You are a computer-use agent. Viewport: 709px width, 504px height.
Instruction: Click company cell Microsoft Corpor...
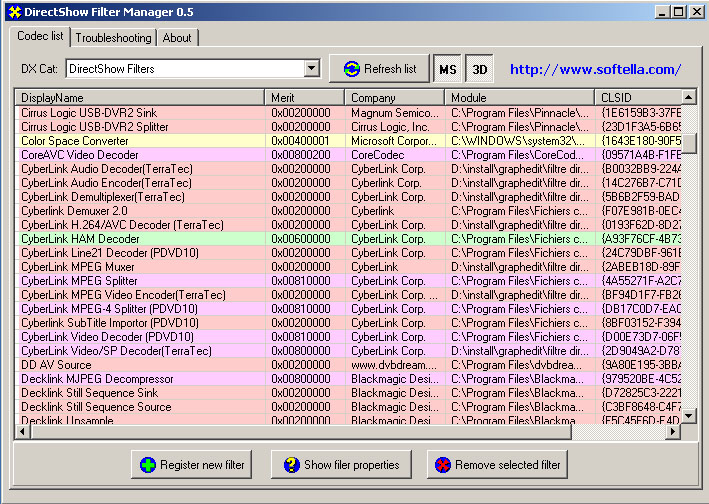tap(394, 141)
